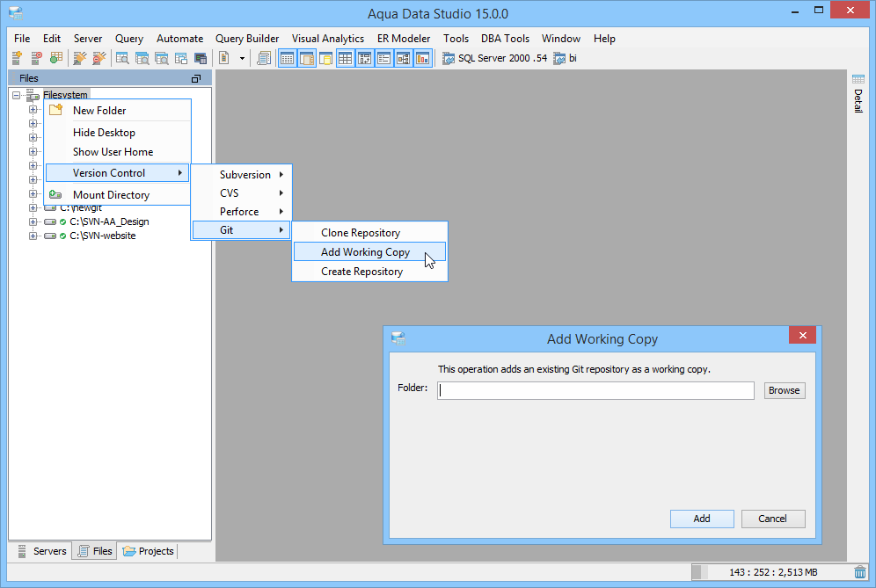876x588 pixels.
Task: Click Browse in Add Working Copy dialog
Action: click(785, 390)
